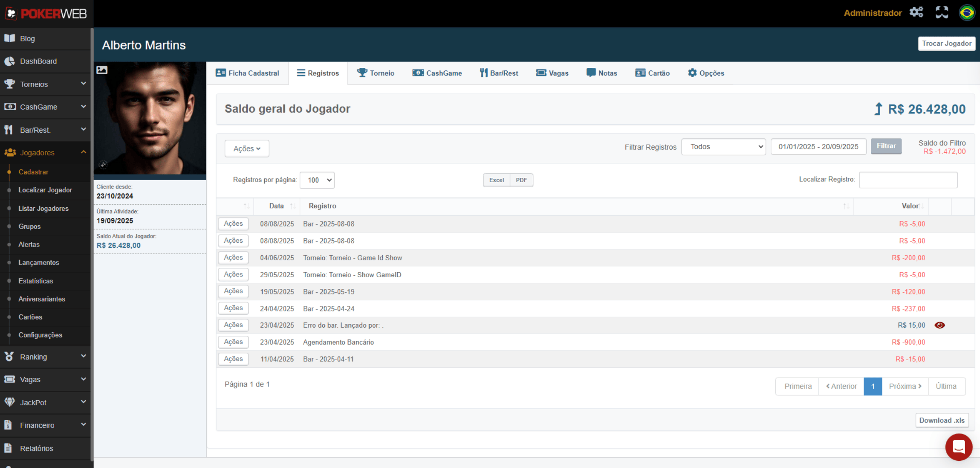Click the settings gears icon beside Administrador
The width and height of the screenshot is (980, 468).
[x=916, y=12]
